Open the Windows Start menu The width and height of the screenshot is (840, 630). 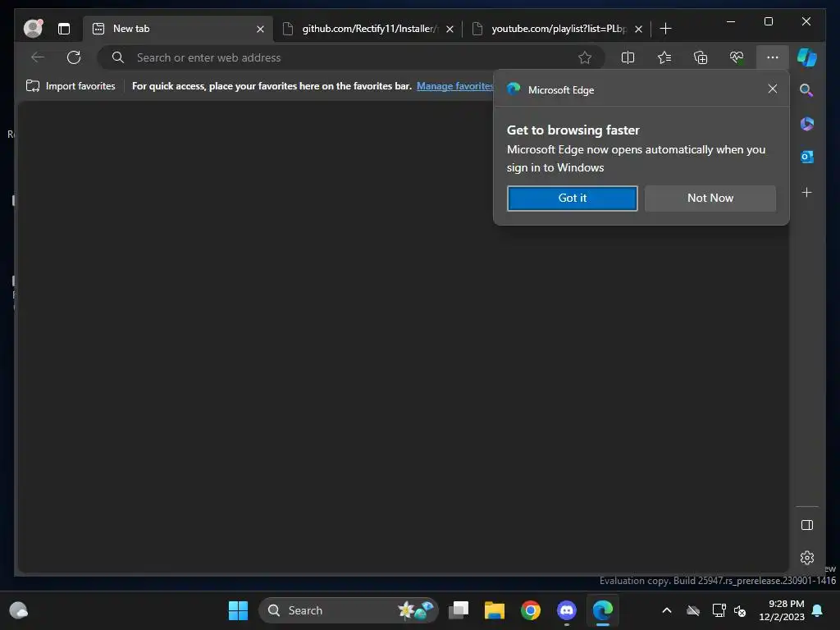click(238, 610)
